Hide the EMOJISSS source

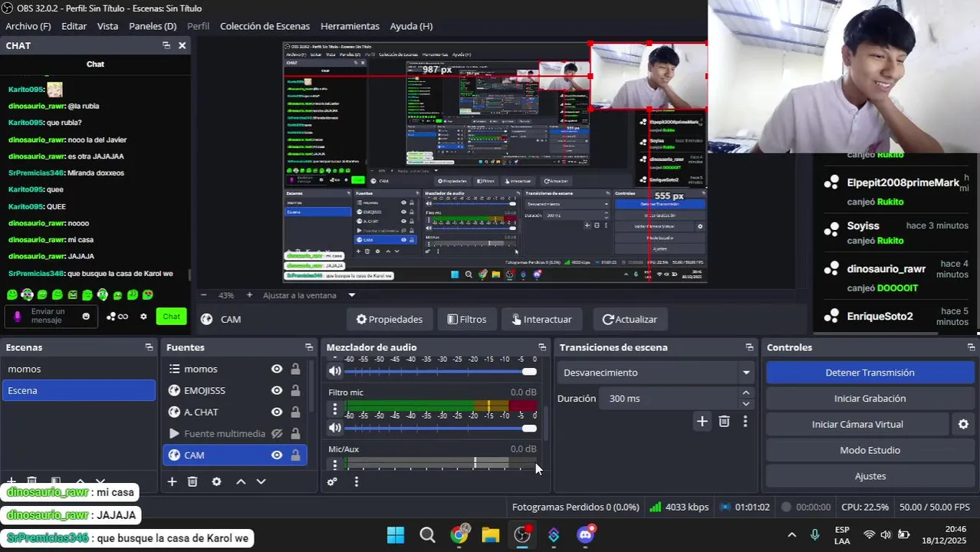coord(277,390)
